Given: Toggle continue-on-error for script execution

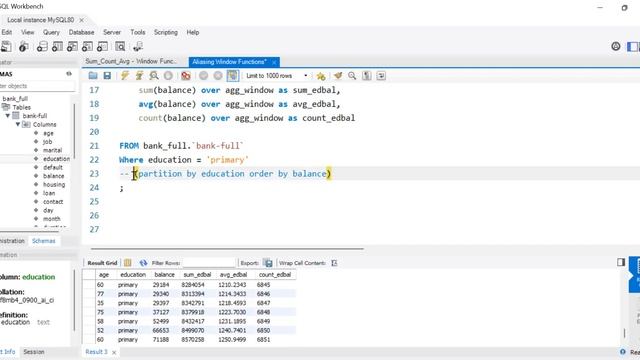Looking at the screenshot, I should tap(186, 76).
